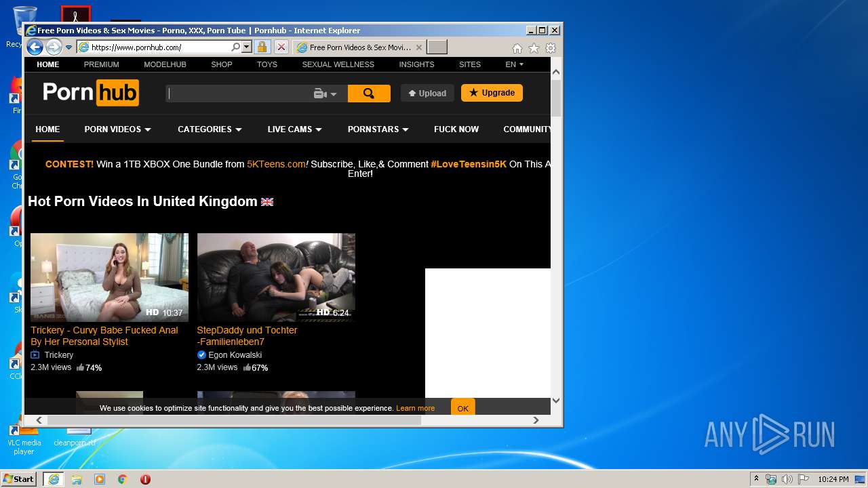Viewport: 868px width, 488px height.
Task: Open MODELHUB in the top bar
Action: (x=165, y=64)
